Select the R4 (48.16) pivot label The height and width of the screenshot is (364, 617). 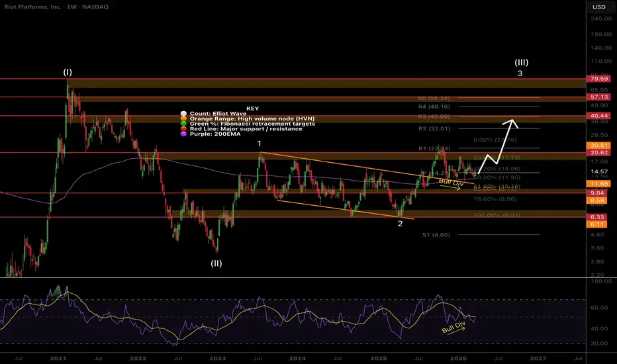tap(434, 107)
